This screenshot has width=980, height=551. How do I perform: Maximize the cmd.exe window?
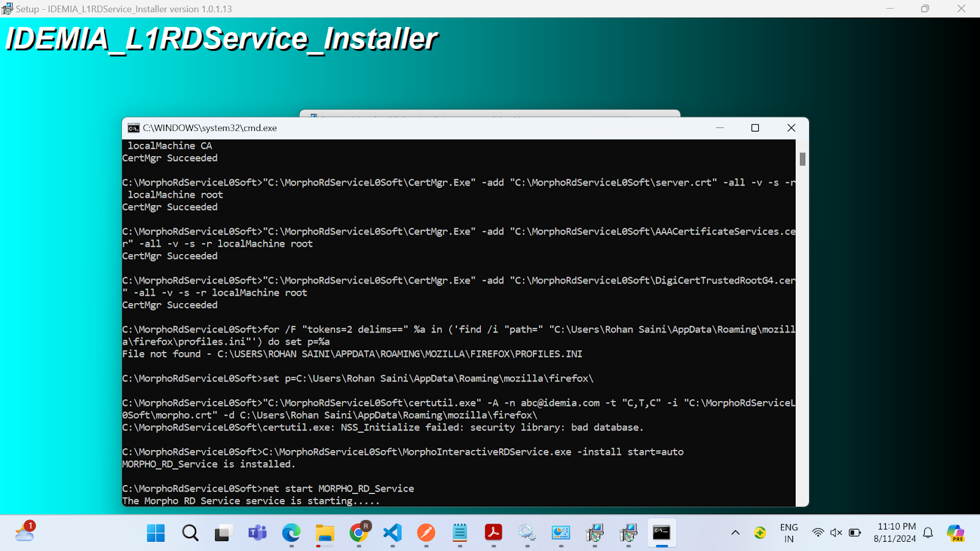[x=755, y=128]
